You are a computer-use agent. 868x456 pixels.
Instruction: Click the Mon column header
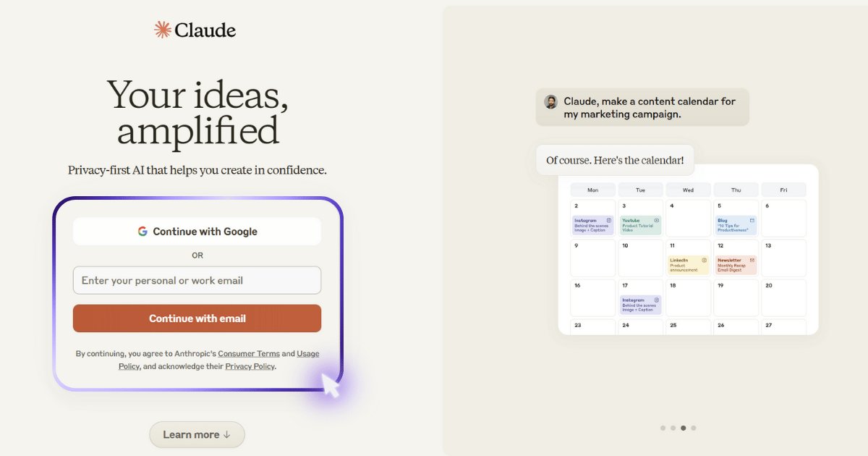[x=592, y=190]
